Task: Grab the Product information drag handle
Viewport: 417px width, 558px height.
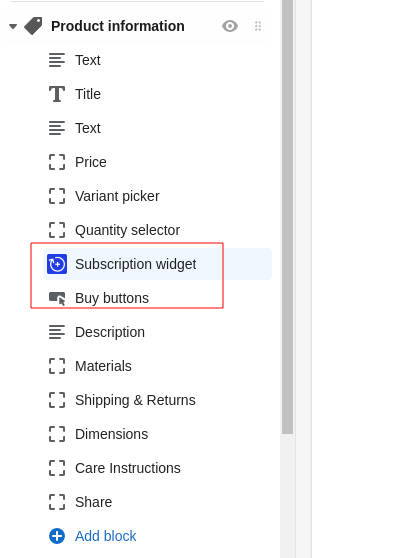Action: click(x=258, y=26)
